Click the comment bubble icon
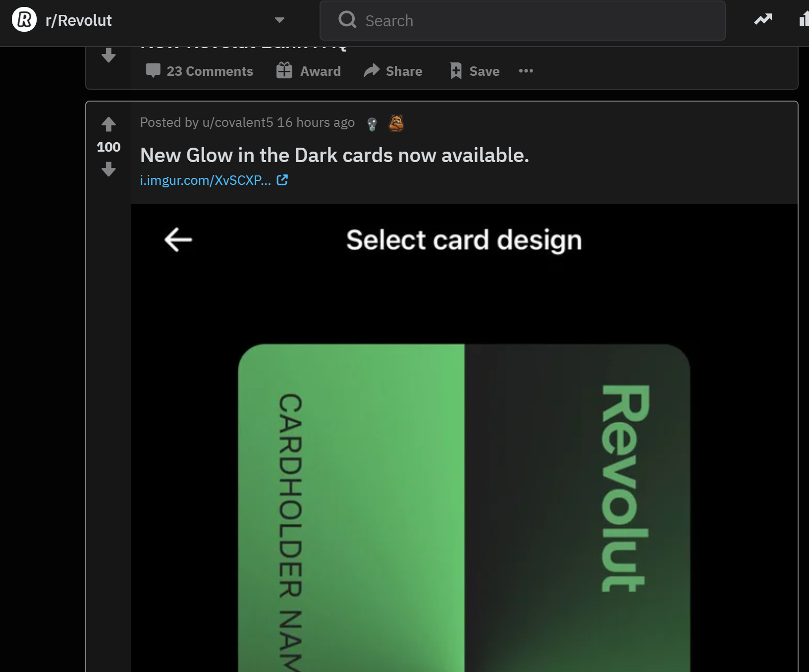The height and width of the screenshot is (672, 809). tap(153, 71)
